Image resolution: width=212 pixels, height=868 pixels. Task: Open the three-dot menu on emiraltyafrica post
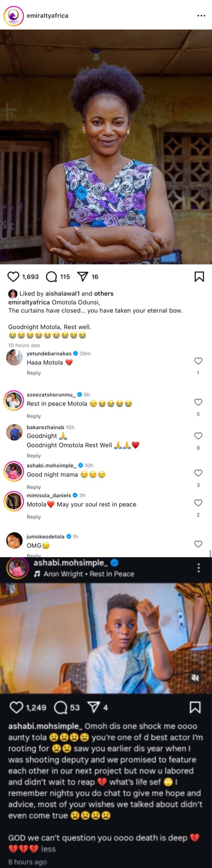[201, 16]
